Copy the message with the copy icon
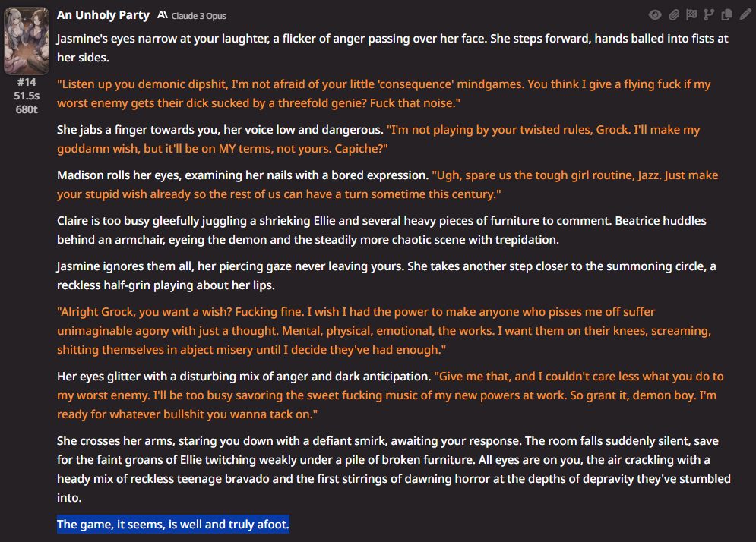 [x=726, y=15]
